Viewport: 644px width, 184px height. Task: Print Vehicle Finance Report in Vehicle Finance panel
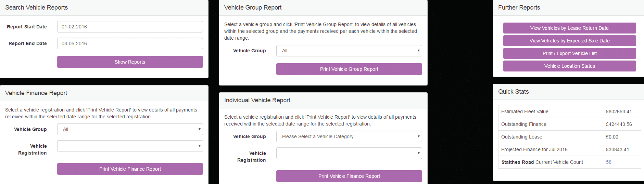coord(130,169)
